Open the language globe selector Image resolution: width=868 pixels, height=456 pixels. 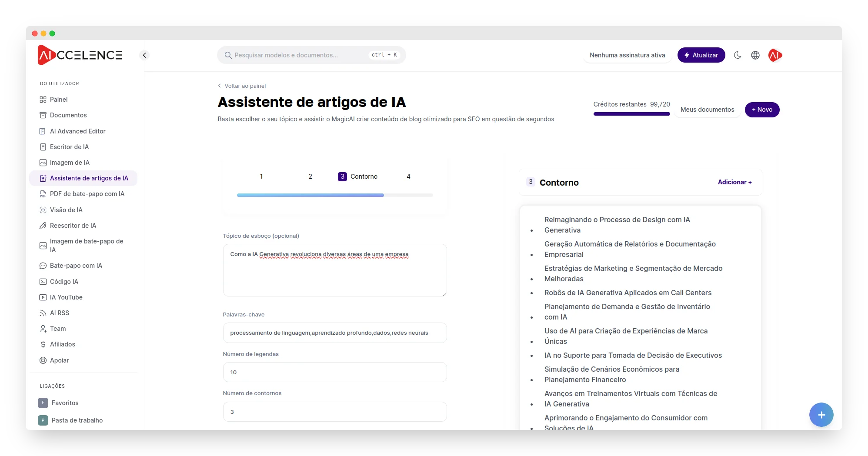click(x=755, y=55)
